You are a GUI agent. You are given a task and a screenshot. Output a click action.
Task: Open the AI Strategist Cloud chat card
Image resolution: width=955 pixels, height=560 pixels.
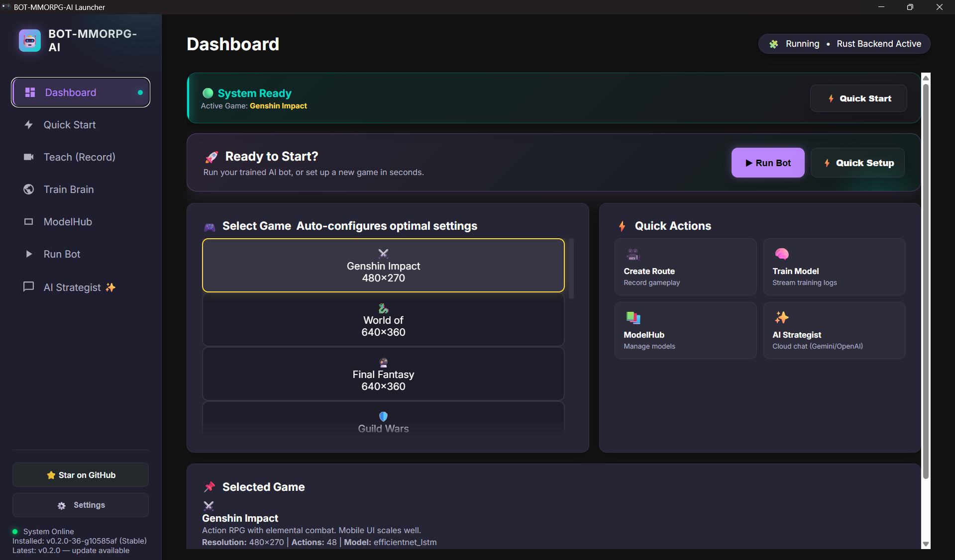835,331
